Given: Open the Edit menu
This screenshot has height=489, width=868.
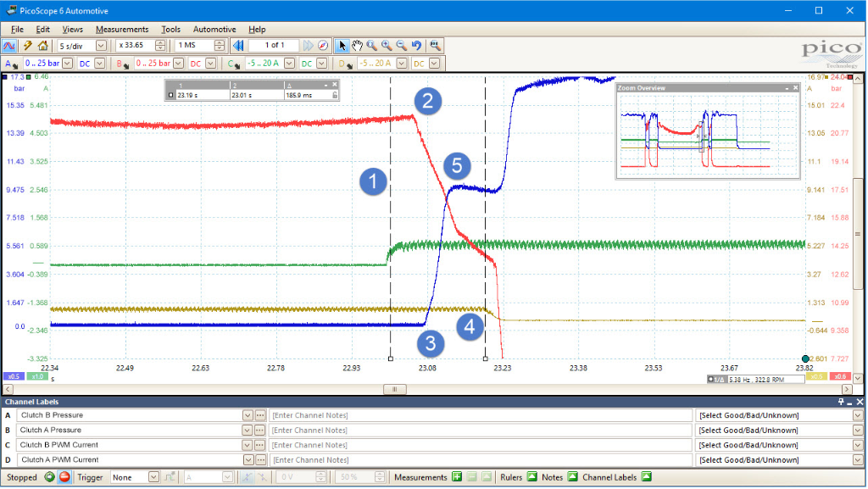Looking at the screenshot, I should [x=42, y=30].
